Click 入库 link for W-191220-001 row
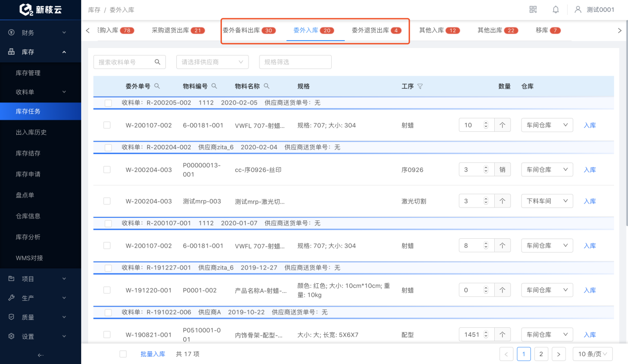The width and height of the screenshot is (628, 364). (590, 290)
